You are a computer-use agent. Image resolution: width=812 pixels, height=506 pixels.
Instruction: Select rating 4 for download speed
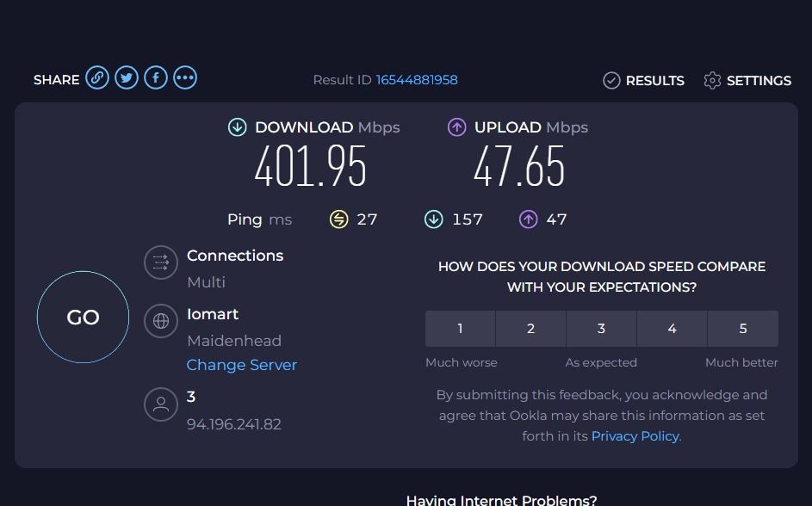coord(672,329)
